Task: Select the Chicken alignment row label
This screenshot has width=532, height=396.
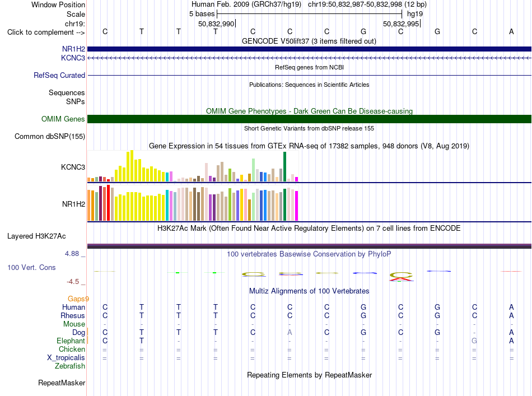Action: [x=72, y=349]
